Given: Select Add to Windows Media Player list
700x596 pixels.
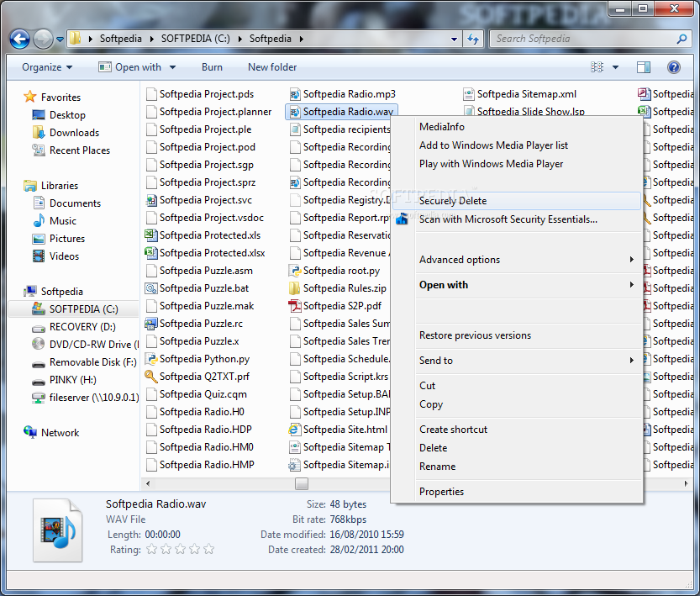Looking at the screenshot, I should coord(517,145).
